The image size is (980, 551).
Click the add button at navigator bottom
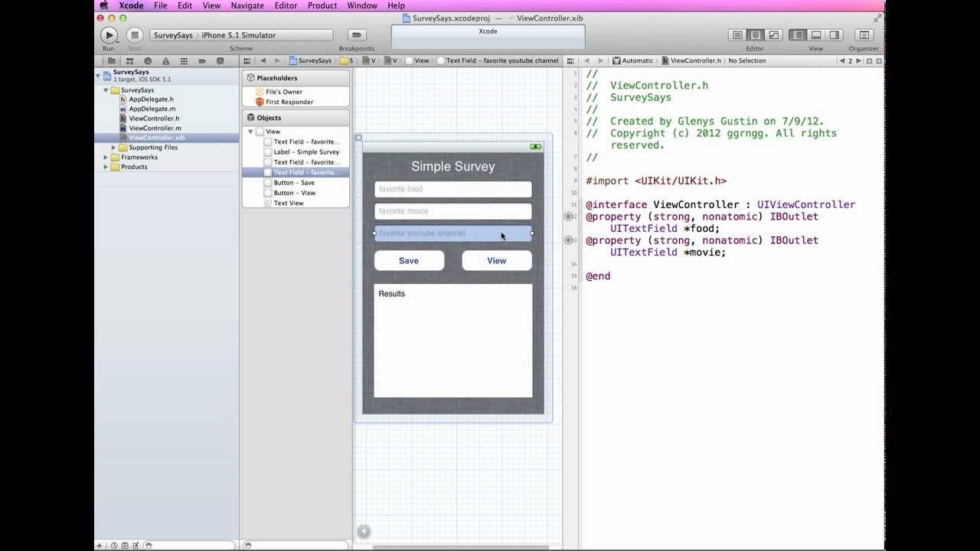tap(100, 546)
